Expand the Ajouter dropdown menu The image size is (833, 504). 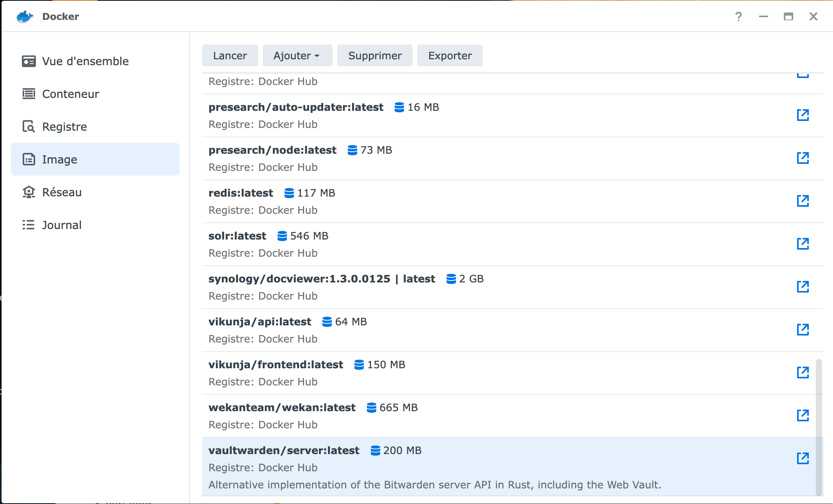297,55
